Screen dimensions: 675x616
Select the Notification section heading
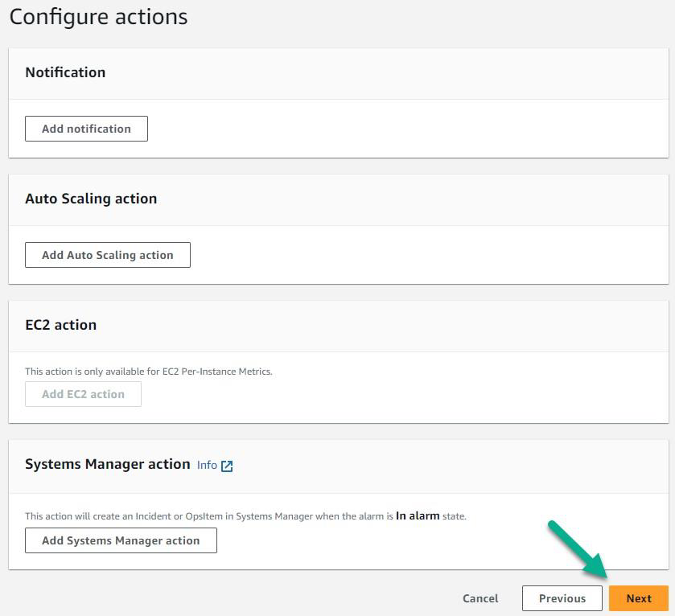coord(65,72)
